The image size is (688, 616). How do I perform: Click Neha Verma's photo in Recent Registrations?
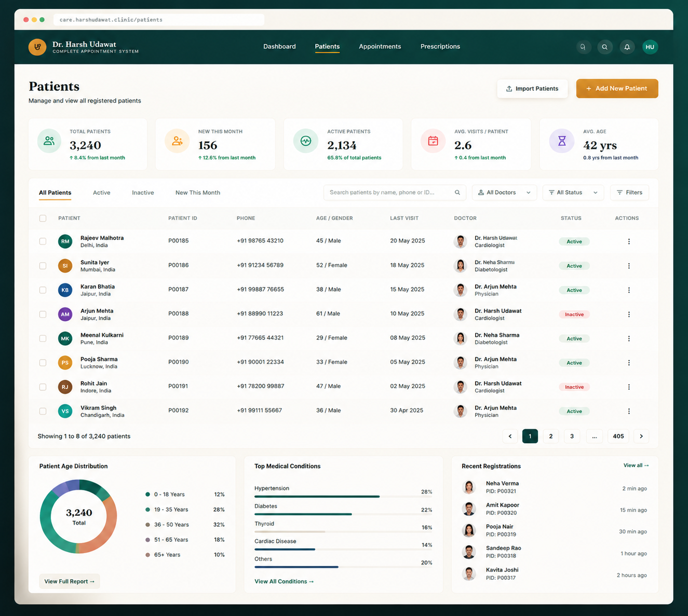(469, 487)
